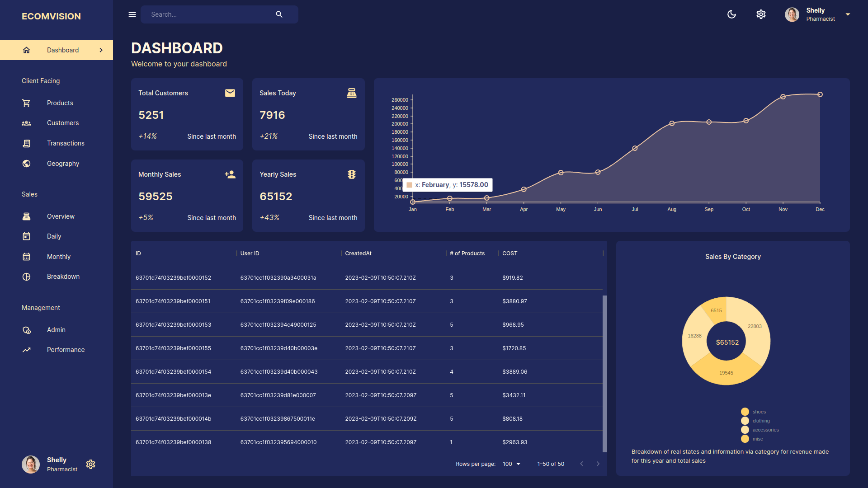Click the Geography globe icon
Image resolution: width=868 pixels, height=488 pixels.
(26, 164)
